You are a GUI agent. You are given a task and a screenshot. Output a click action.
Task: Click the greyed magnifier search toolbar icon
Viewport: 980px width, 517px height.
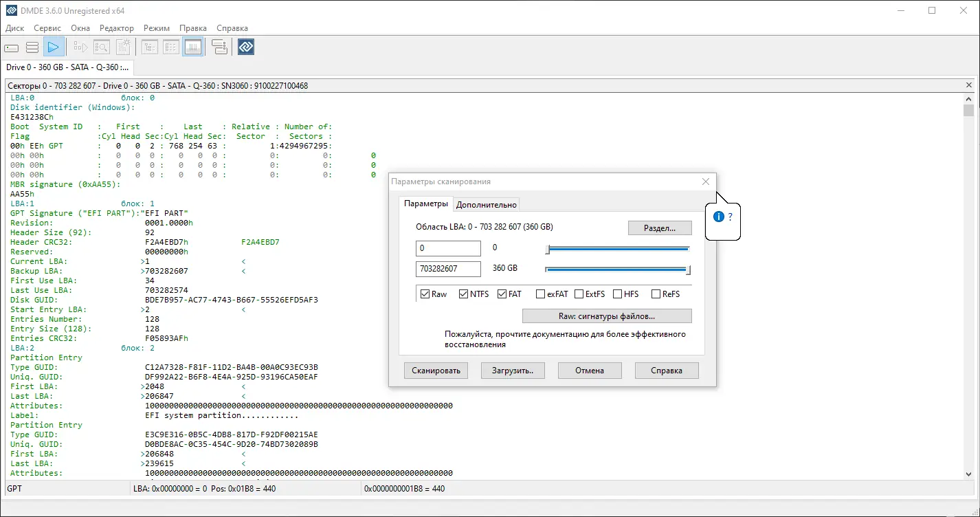[x=102, y=47]
